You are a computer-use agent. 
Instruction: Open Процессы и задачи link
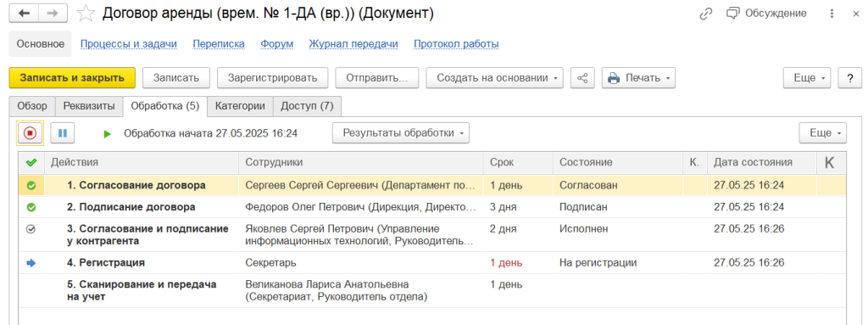[x=129, y=44]
